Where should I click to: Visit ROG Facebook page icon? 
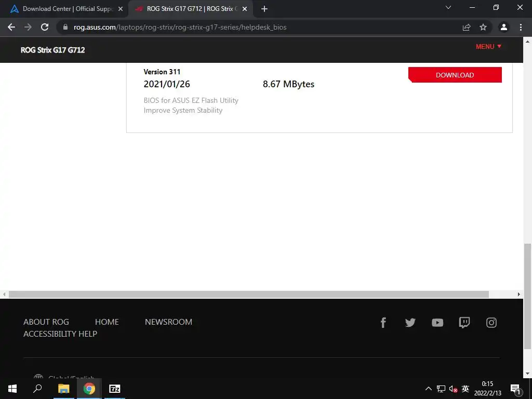click(383, 322)
